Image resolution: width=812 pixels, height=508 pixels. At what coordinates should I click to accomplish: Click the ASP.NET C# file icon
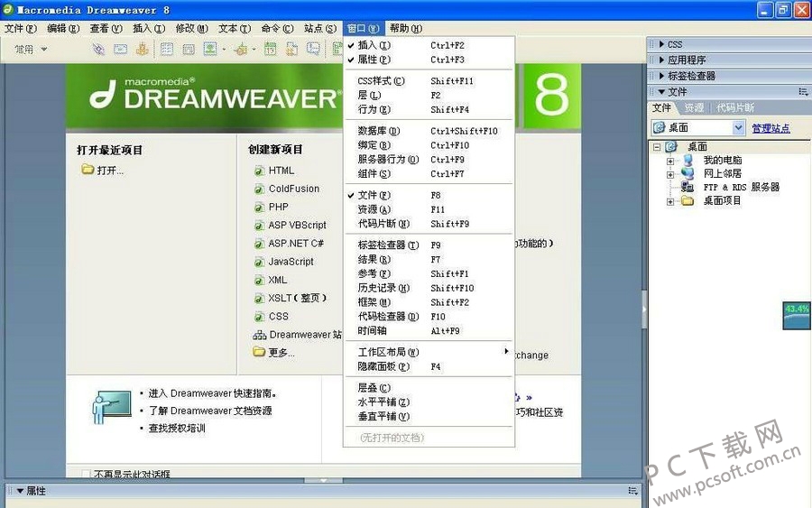(x=260, y=244)
